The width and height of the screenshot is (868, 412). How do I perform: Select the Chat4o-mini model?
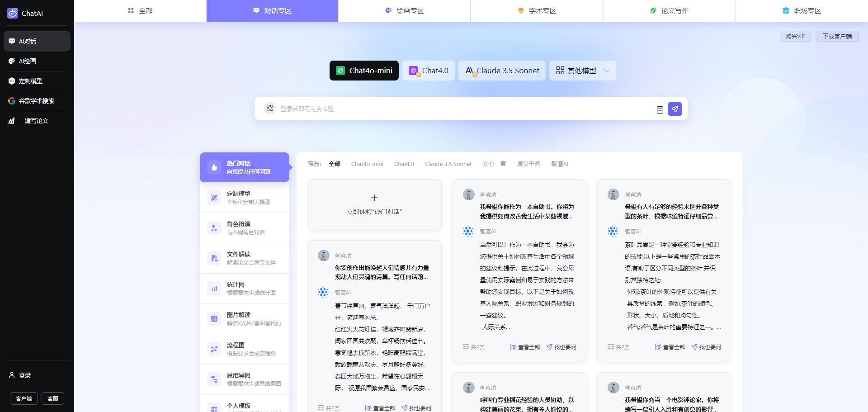pos(364,71)
